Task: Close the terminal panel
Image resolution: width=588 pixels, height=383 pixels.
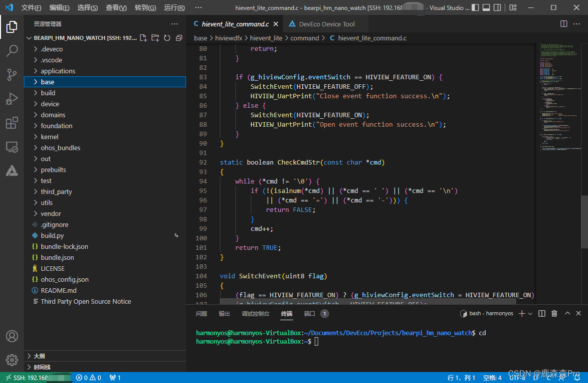Action: tap(578, 313)
